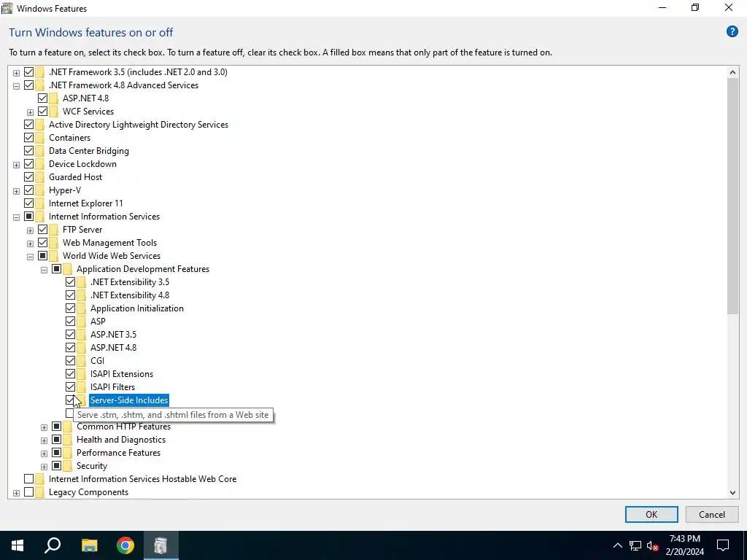Click the Security folder icon

tap(68, 466)
